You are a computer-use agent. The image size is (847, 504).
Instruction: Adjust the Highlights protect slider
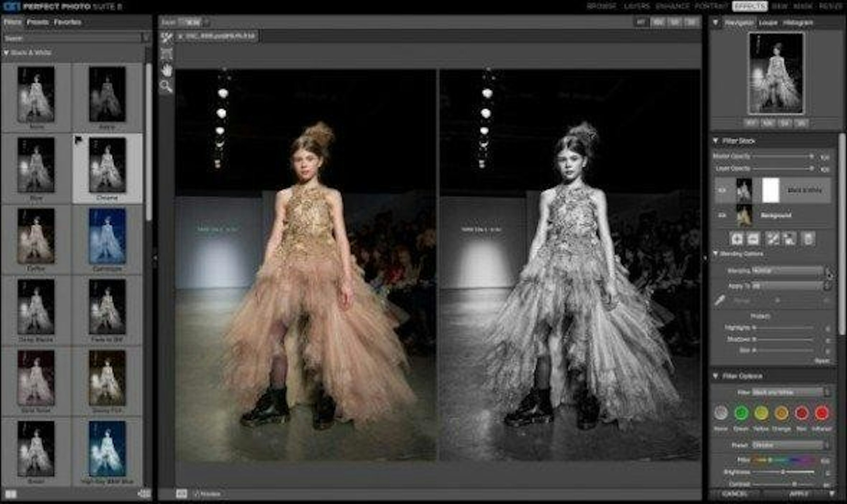pyautogui.click(x=783, y=328)
